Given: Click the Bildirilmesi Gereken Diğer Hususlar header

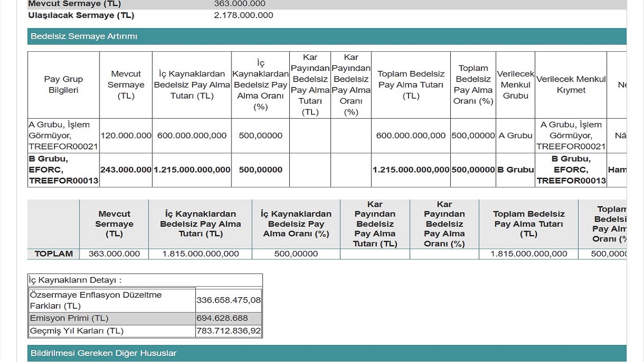Looking at the screenshot, I should click(x=104, y=353).
